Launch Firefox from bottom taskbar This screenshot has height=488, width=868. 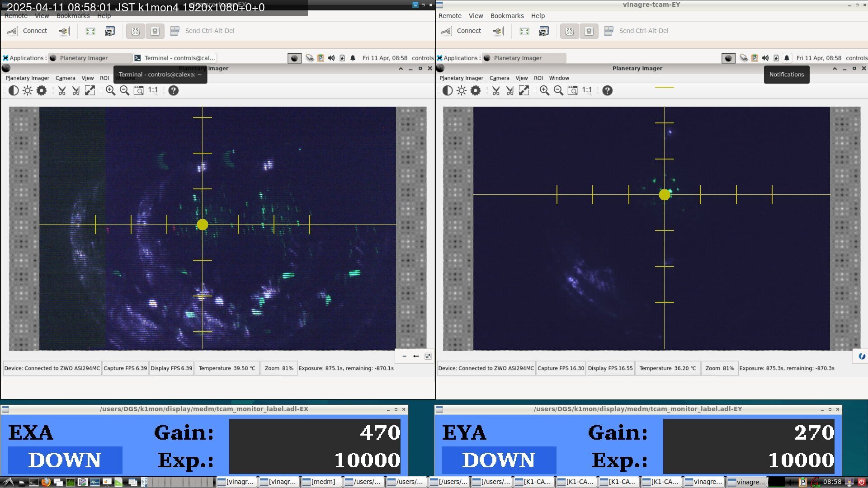[x=46, y=482]
